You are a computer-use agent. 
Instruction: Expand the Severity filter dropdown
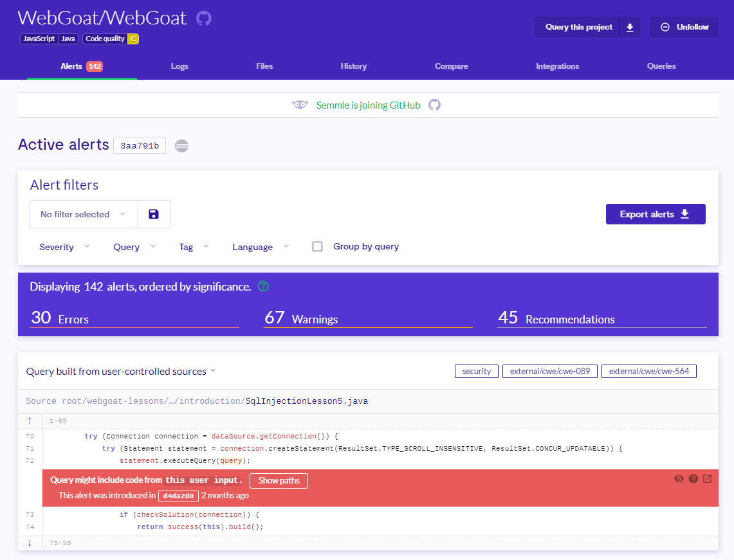coord(64,247)
